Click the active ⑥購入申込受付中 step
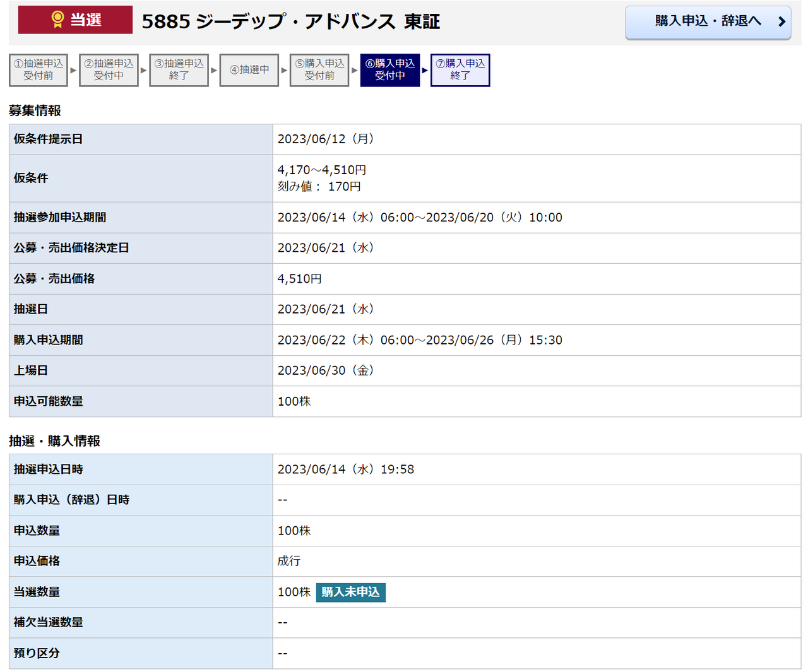Viewport: 808px width, 672px height. 389,70
